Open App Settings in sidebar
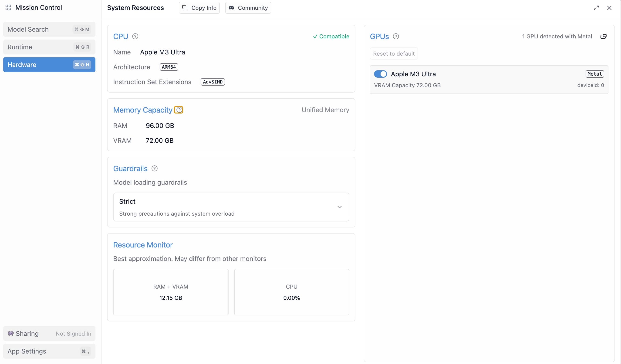Image resolution: width=621 pixels, height=364 pixels. coord(49,351)
